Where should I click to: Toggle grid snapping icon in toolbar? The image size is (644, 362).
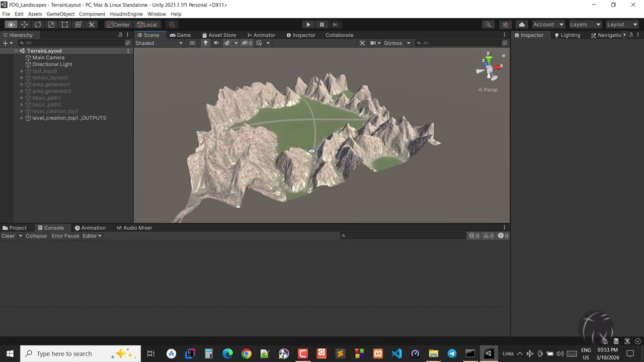172,25
